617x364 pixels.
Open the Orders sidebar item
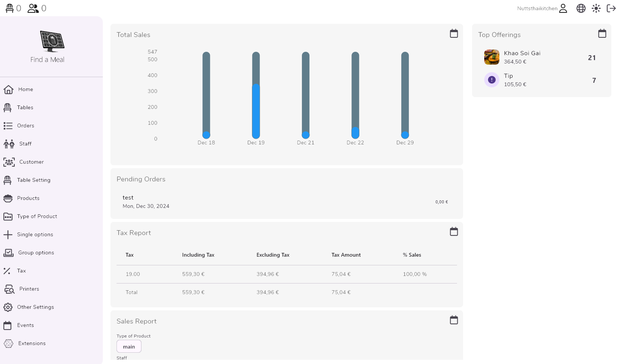tap(25, 126)
